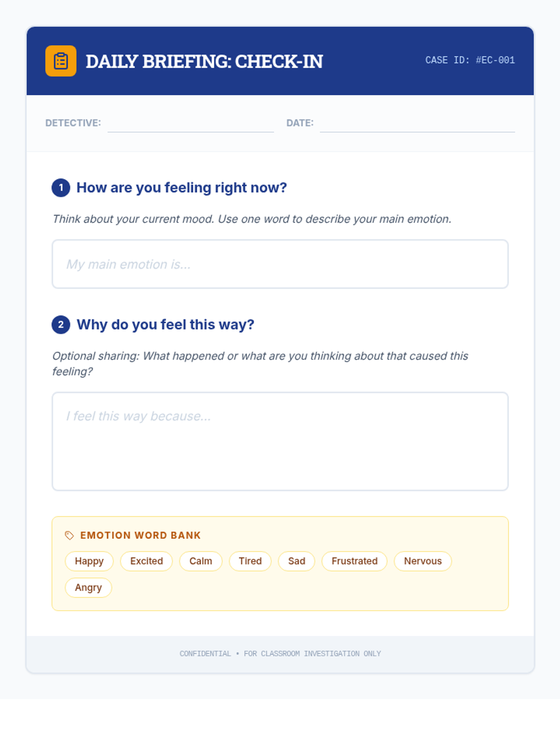Choose the Frustrated emotion tag
Screen dimensions: 560x747
(354, 561)
